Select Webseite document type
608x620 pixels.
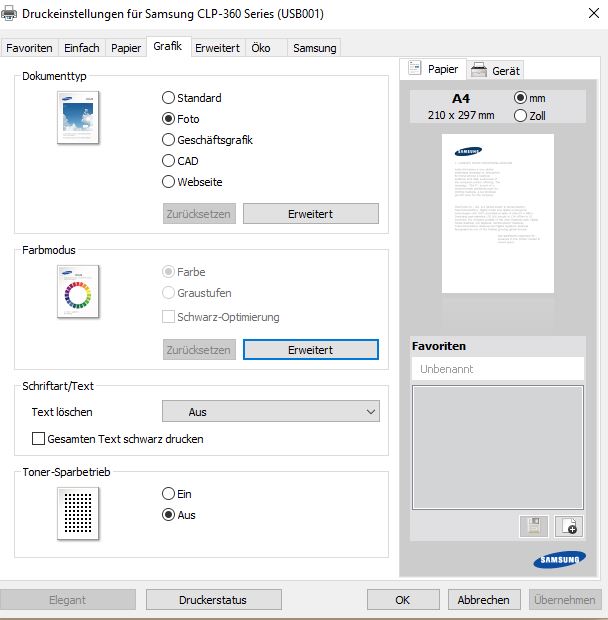pos(192,181)
